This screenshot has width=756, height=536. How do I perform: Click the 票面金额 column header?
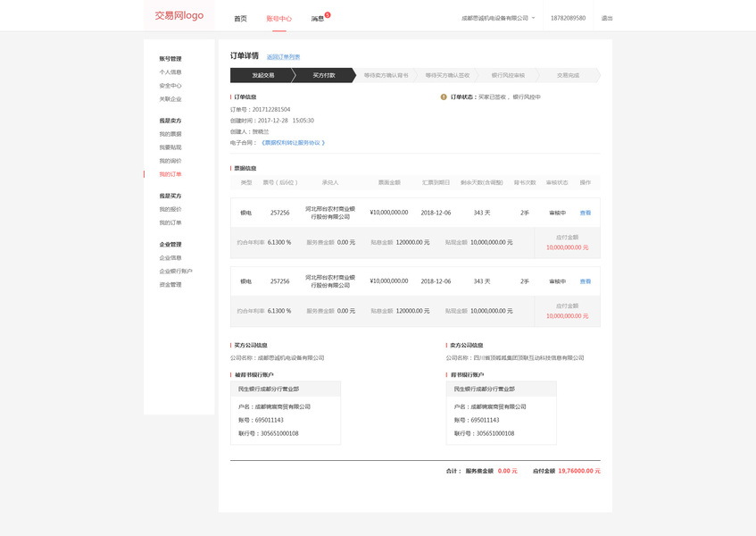pyautogui.click(x=389, y=182)
